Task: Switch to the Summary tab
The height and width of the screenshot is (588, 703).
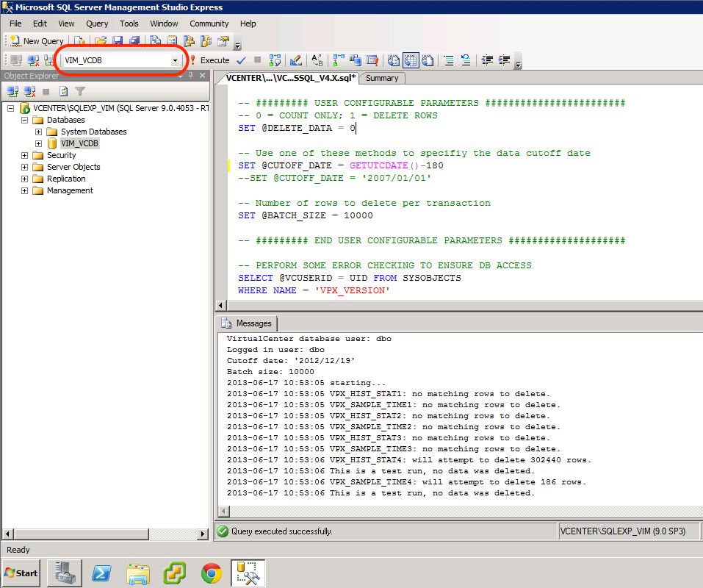Action: pos(382,78)
